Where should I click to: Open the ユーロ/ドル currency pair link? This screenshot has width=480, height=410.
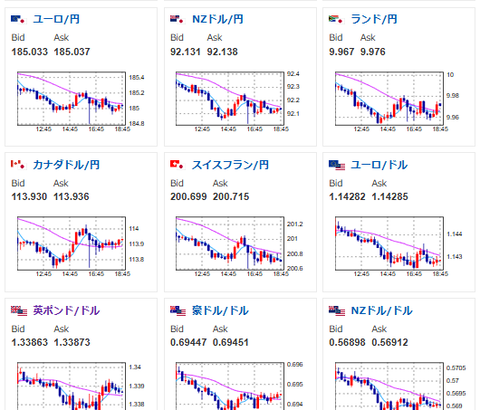(379, 165)
